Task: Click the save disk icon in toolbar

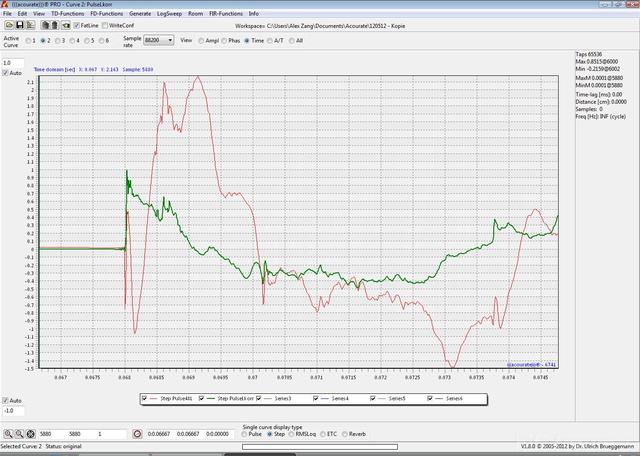Action: [x=18, y=24]
